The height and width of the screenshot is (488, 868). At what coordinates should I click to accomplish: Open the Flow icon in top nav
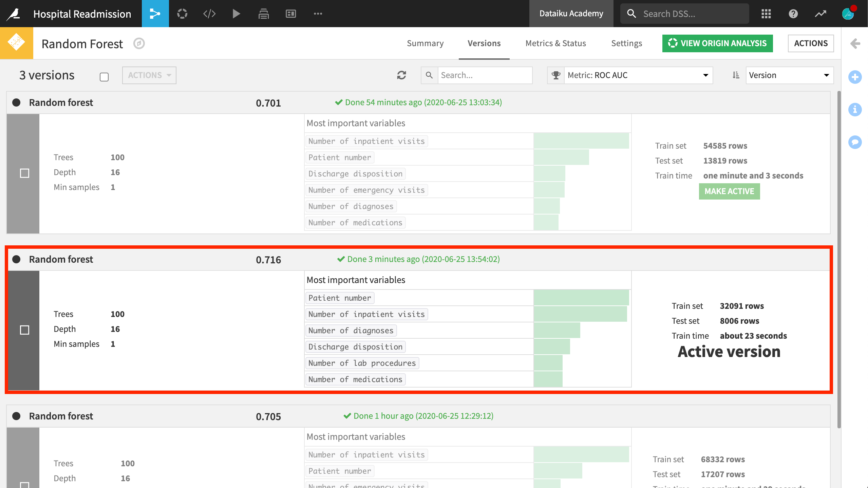point(155,14)
